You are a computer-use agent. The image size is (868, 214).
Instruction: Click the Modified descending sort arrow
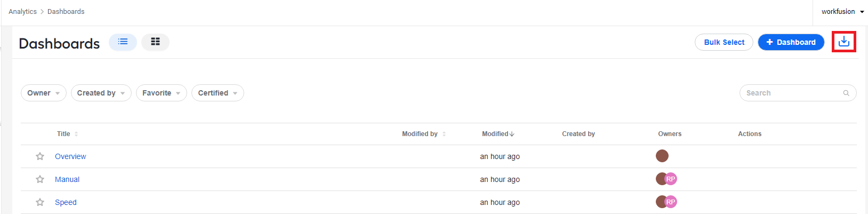512,134
